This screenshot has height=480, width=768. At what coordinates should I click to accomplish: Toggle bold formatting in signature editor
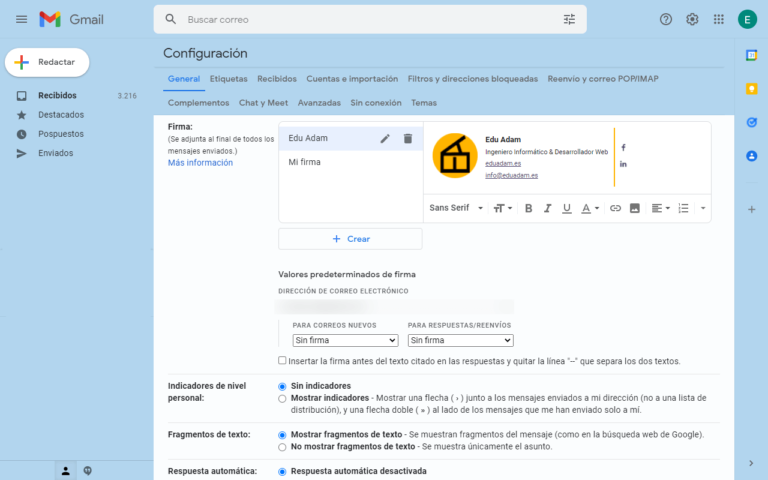pyautogui.click(x=529, y=208)
